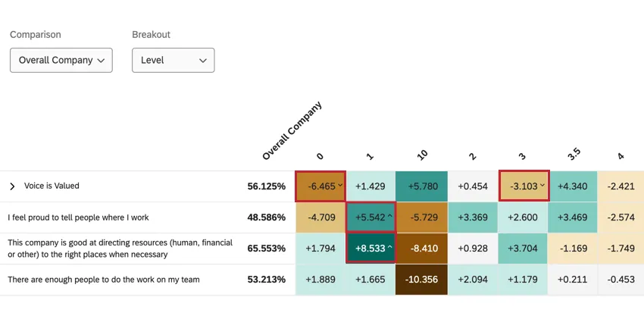Select the -3.103 highlighted cell

[524, 186]
